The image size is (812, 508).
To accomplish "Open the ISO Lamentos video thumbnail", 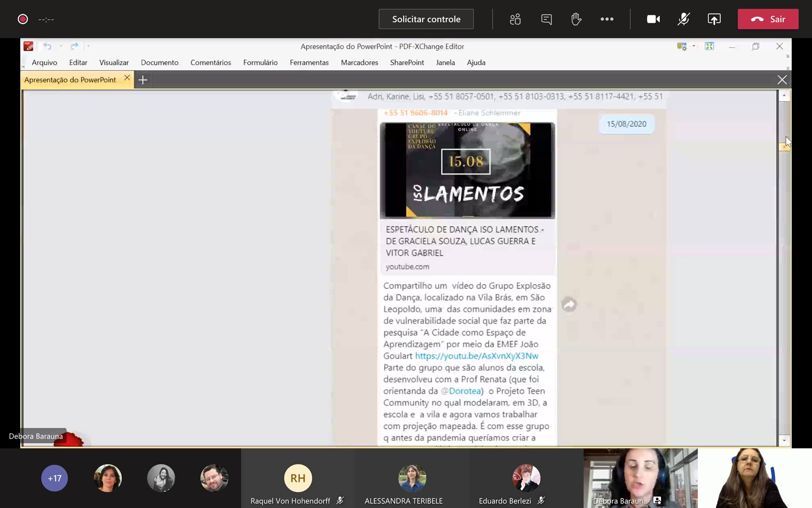I will [467, 170].
